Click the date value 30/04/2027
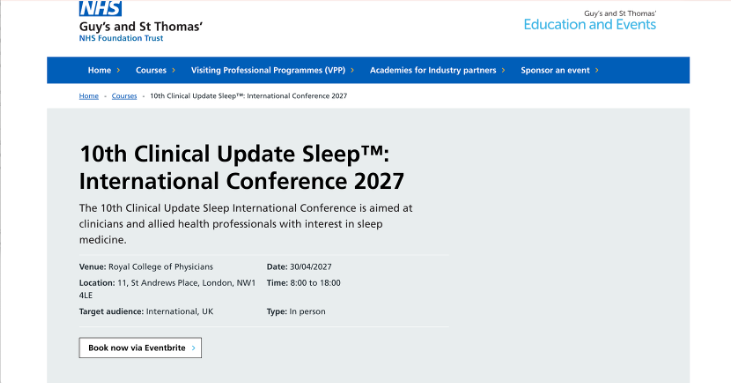 pos(310,267)
